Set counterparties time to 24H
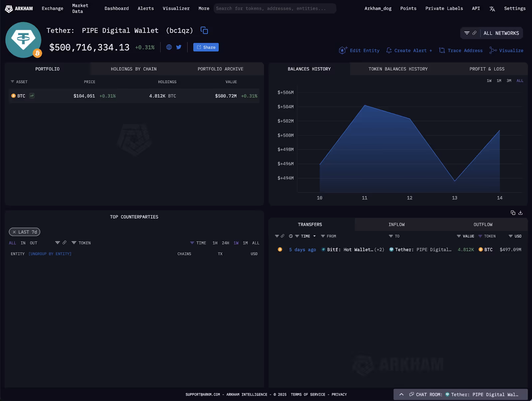The height and width of the screenshot is (401, 532). [x=225, y=243]
